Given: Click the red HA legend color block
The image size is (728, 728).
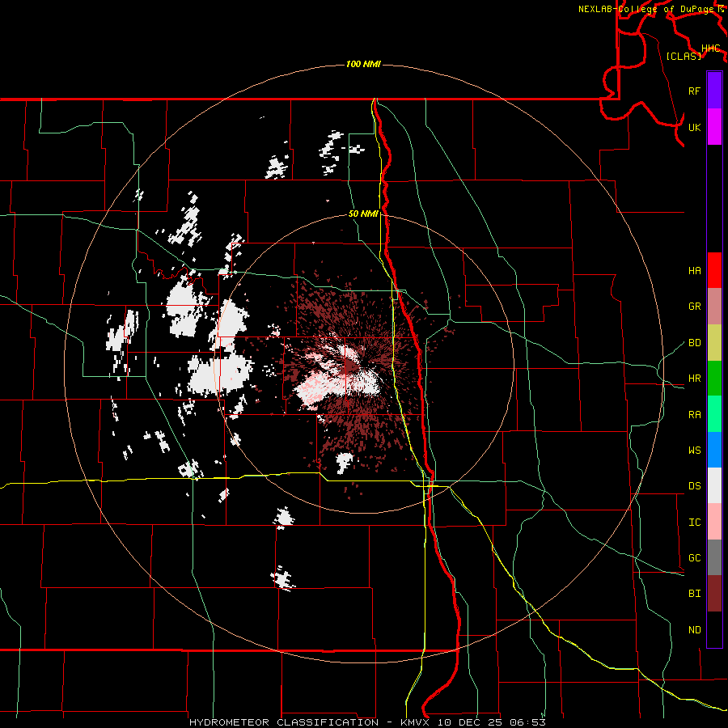Looking at the screenshot, I should coord(714,270).
